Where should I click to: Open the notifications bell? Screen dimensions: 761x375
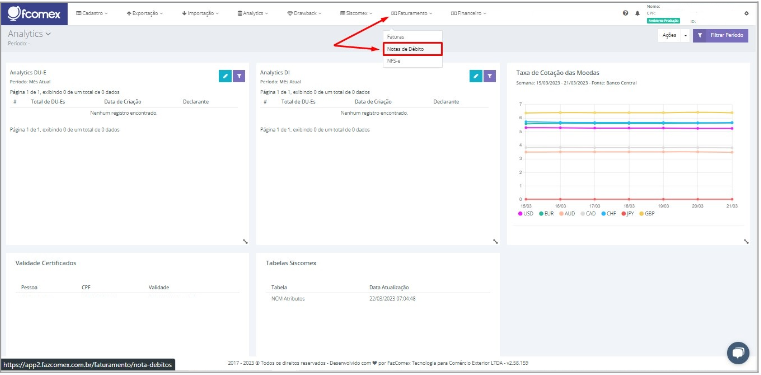pyautogui.click(x=637, y=14)
